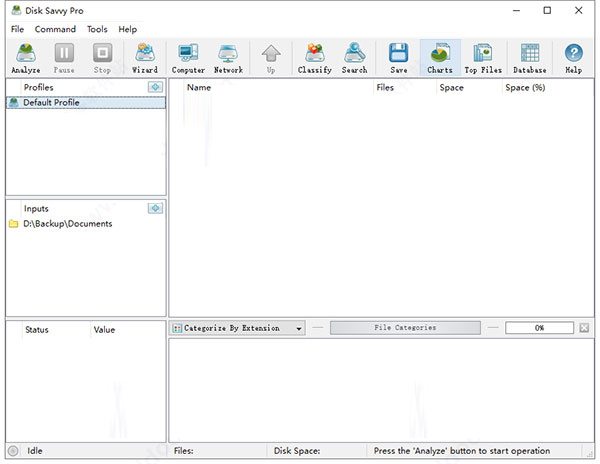
Task: Launch the Classify tool
Action: pyautogui.click(x=315, y=58)
